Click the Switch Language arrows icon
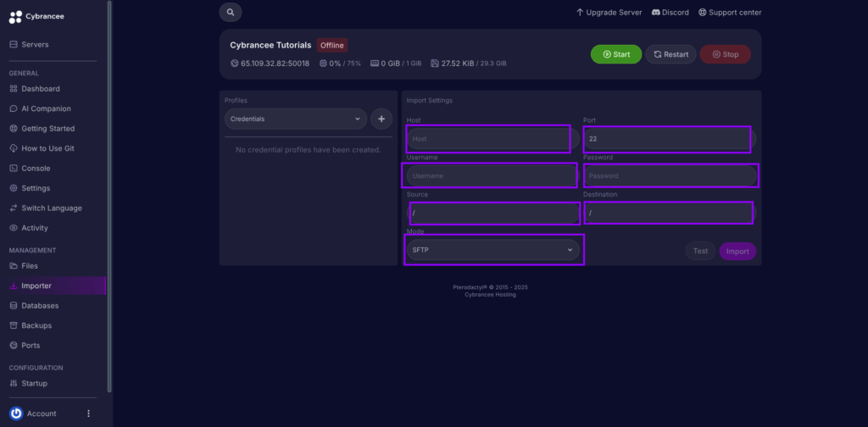Viewport: 868px width, 427px height. [14, 208]
